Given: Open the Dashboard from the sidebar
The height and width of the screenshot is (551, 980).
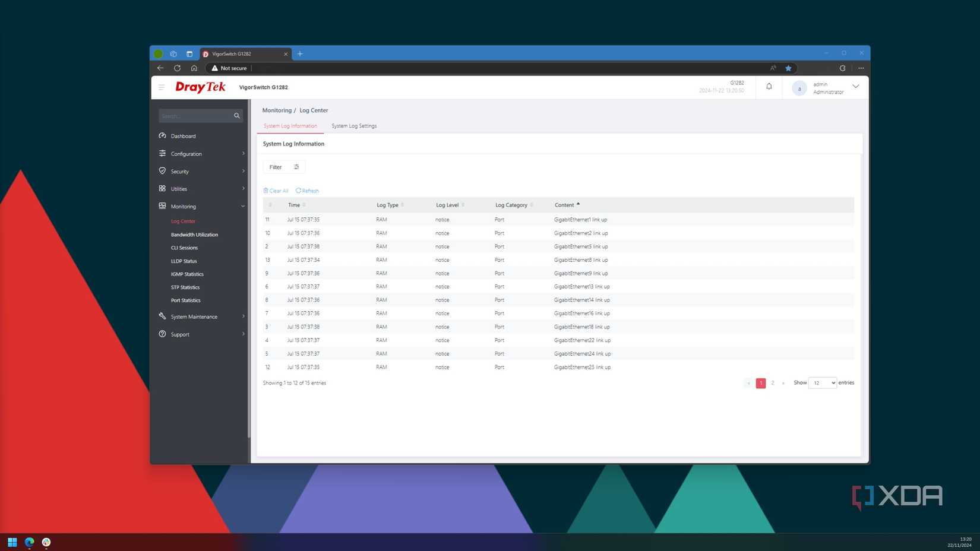Looking at the screenshot, I should pyautogui.click(x=163, y=136).
